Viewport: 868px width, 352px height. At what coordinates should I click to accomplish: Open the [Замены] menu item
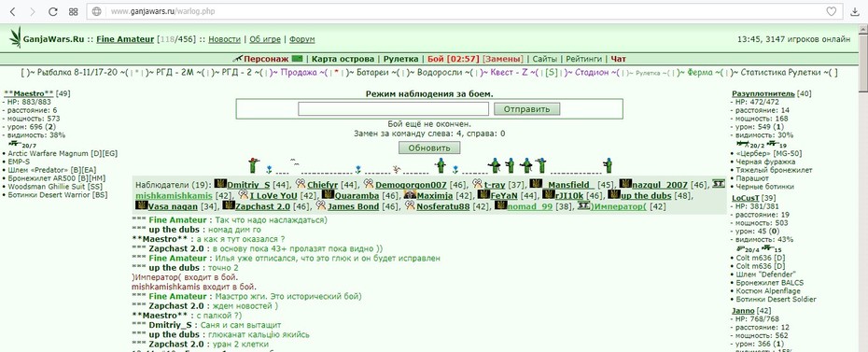click(x=502, y=59)
